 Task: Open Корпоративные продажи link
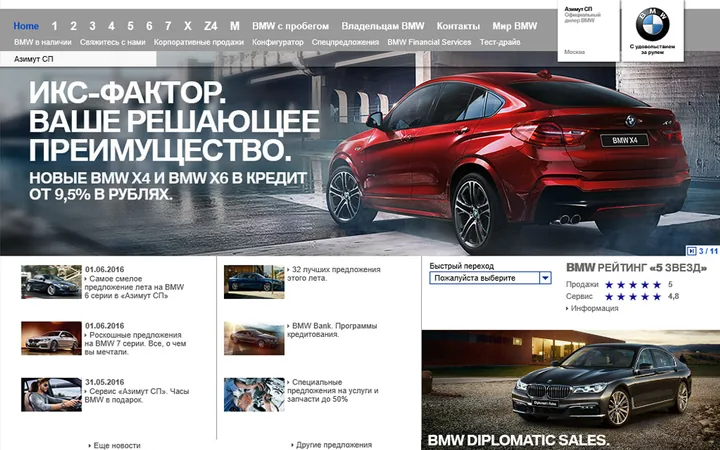coord(199,42)
